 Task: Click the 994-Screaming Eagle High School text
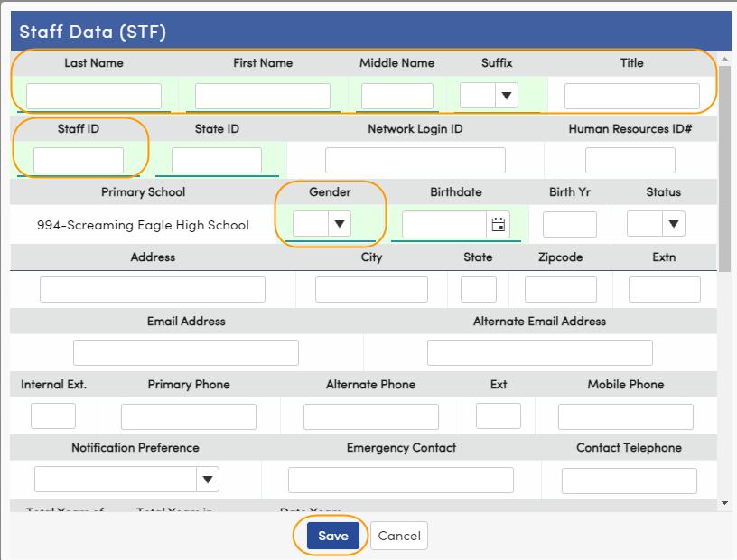pos(143,225)
